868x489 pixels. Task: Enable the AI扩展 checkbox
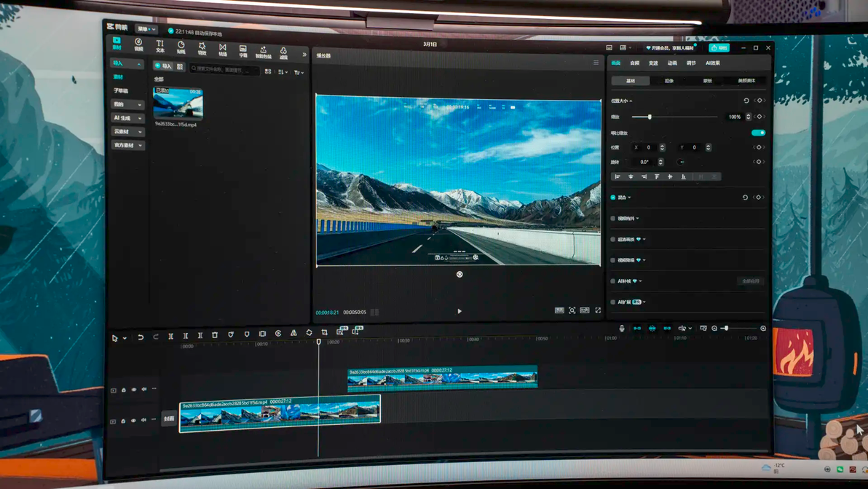click(613, 302)
